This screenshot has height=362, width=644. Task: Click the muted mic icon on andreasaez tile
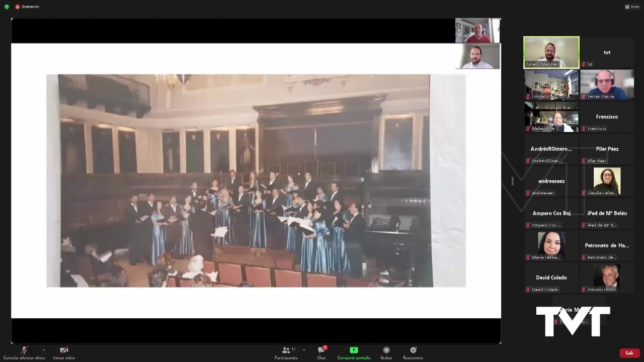click(x=528, y=193)
